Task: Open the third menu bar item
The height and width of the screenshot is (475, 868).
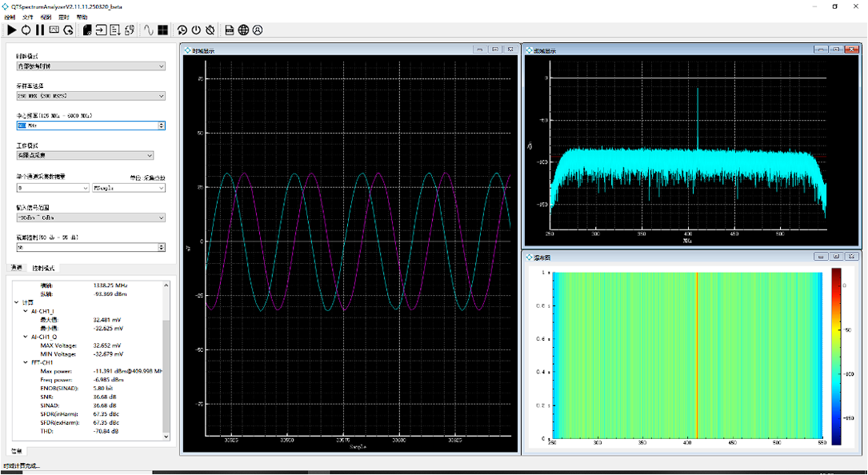Action: pos(46,17)
